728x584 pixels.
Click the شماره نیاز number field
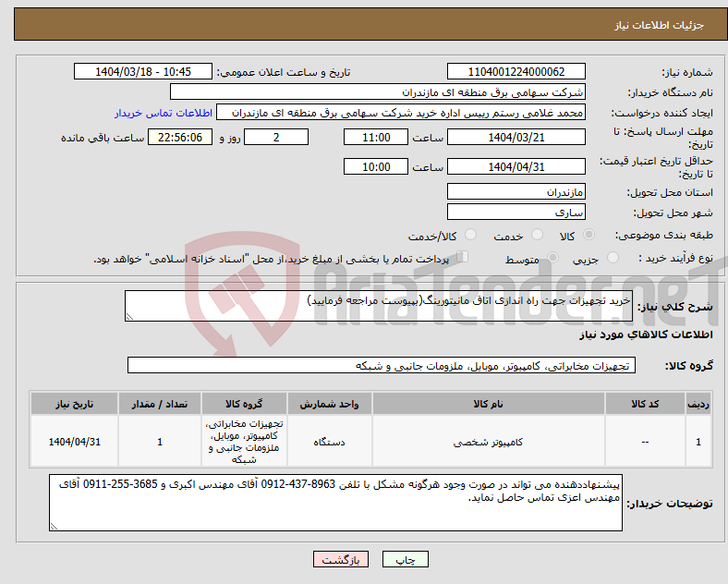tap(516, 72)
